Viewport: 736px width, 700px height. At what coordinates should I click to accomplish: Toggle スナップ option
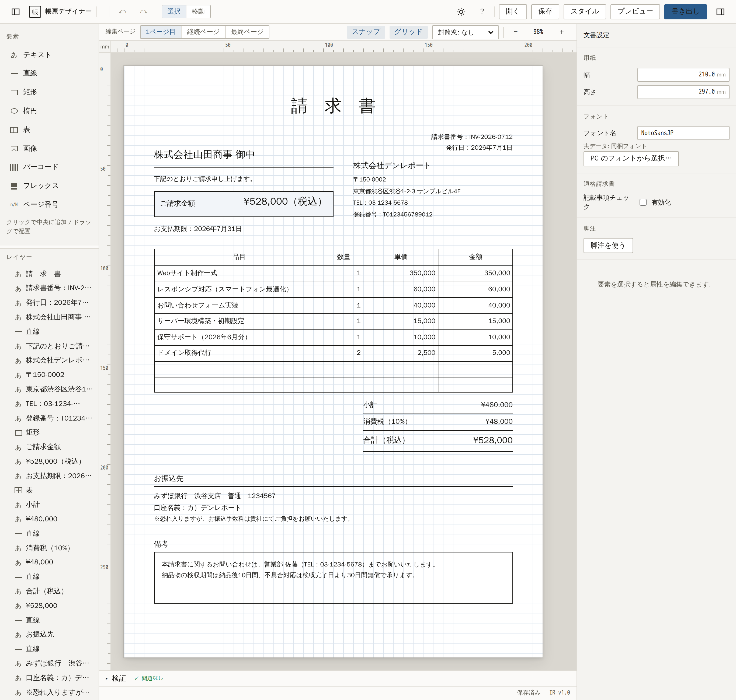[x=366, y=32]
